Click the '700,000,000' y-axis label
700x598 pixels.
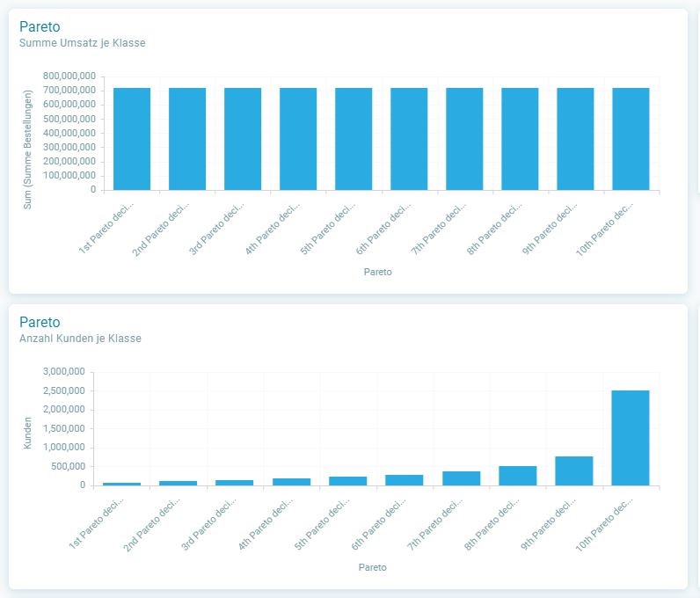tap(69, 91)
